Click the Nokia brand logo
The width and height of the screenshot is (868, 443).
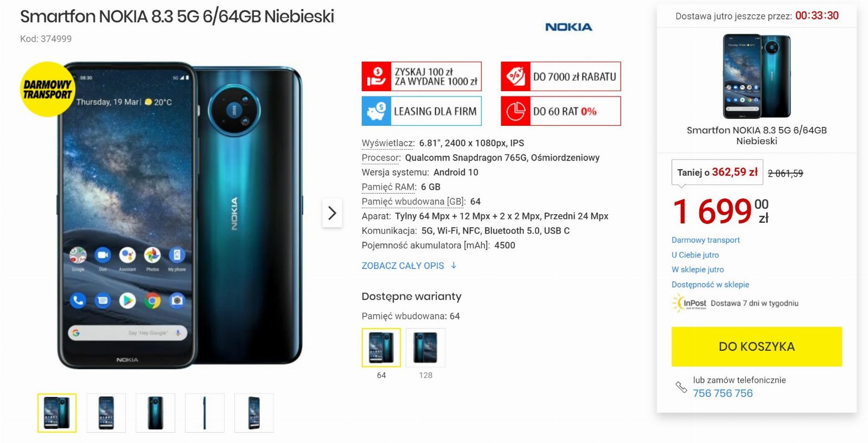tap(569, 27)
